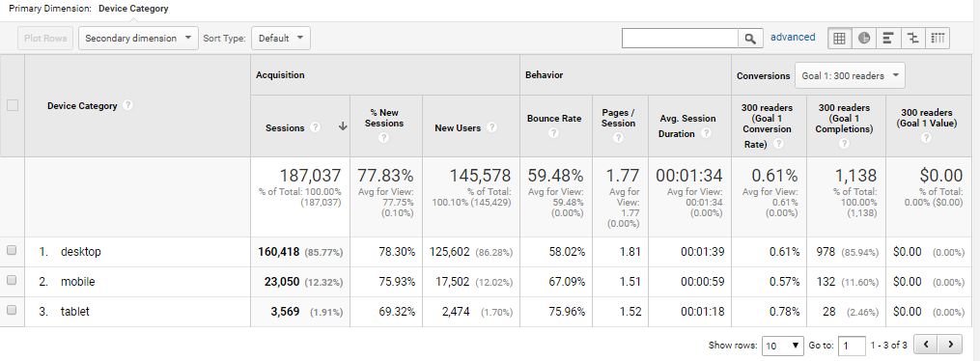980x361 pixels.
Task: Open help icon for Goal 1 Conversion Rate
Action: point(778,144)
